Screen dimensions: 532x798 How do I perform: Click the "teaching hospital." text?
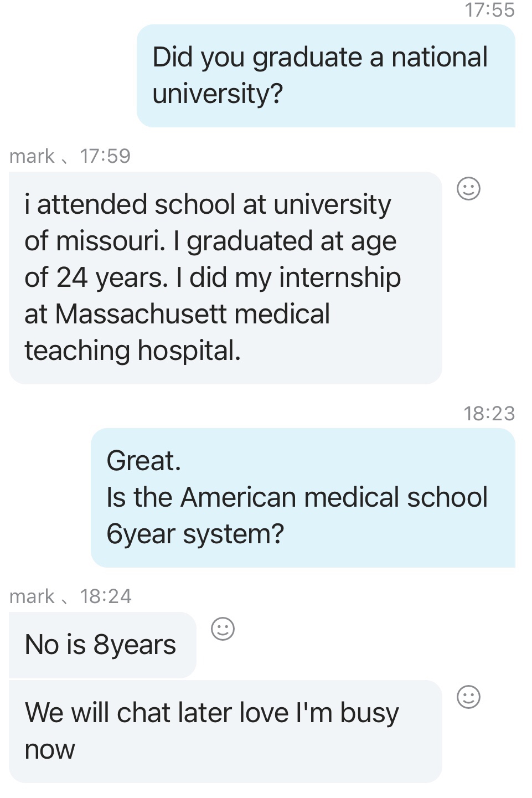(133, 351)
